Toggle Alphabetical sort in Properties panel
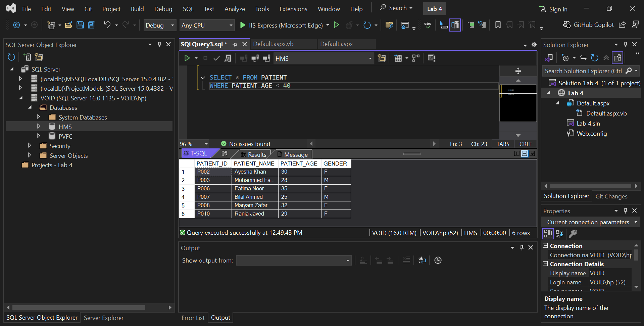 (x=559, y=233)
